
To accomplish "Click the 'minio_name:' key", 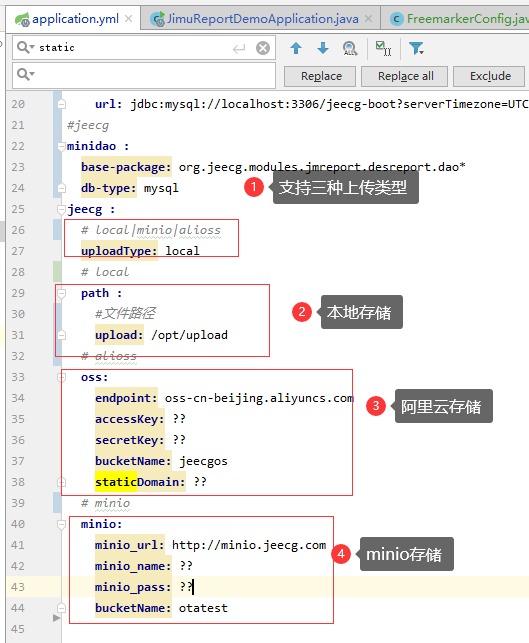I will point(133,566).
